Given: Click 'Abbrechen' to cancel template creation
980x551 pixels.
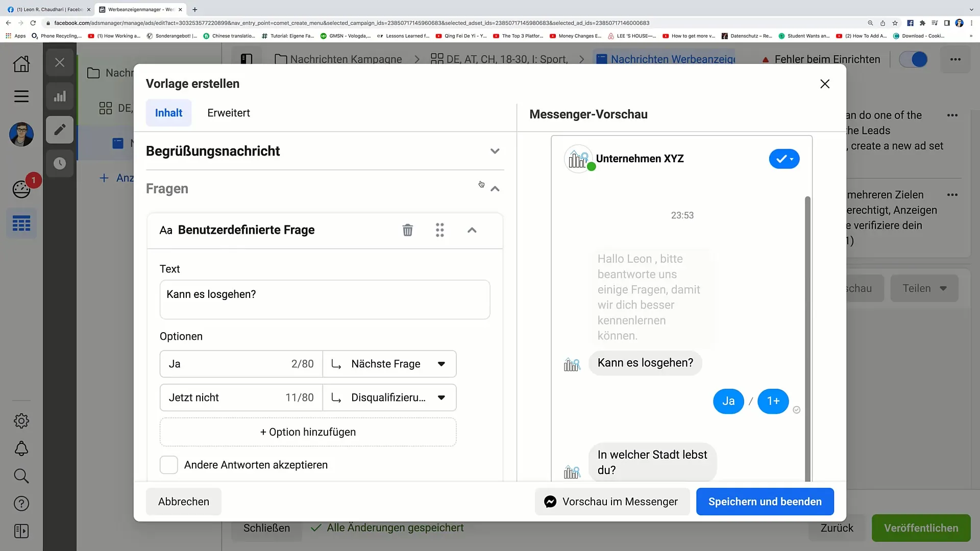Looking at the screenshot, I should click(x=184, y=501).
